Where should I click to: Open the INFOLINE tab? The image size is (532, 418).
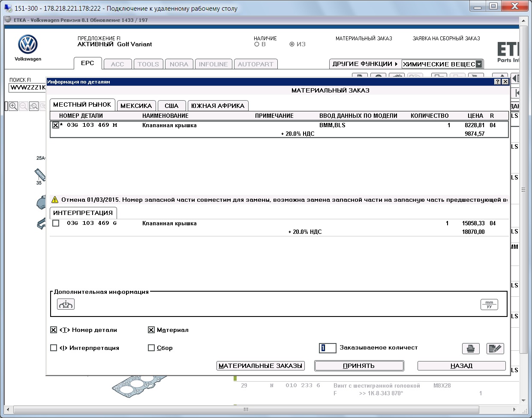pyautogui.click(x=213, y=64)
